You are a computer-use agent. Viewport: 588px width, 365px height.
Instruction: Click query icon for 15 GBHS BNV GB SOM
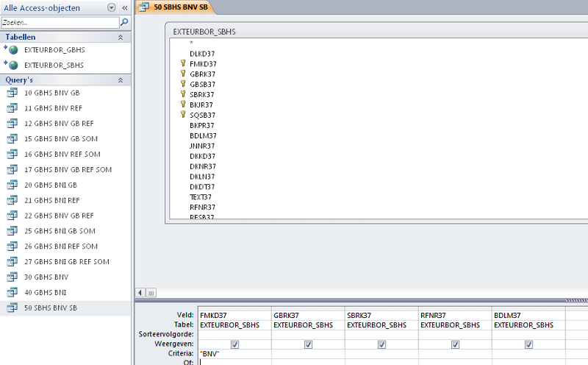[12, 139]
